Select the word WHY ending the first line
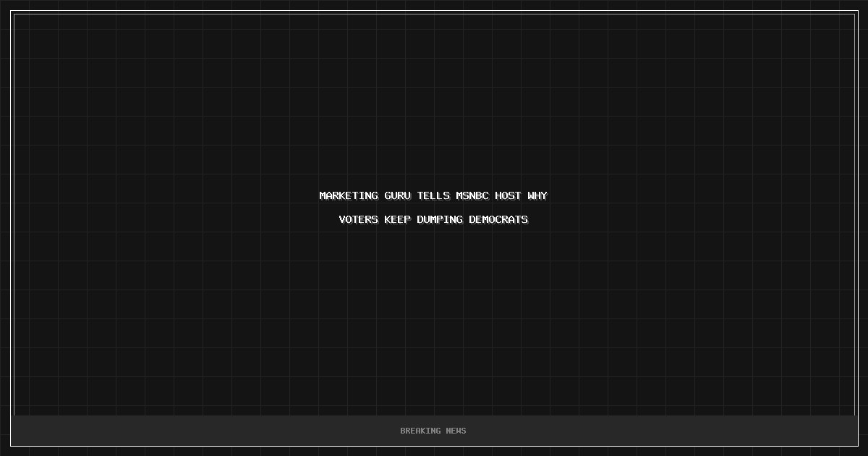This screenshot has width=868, height=456. (537, 195)
